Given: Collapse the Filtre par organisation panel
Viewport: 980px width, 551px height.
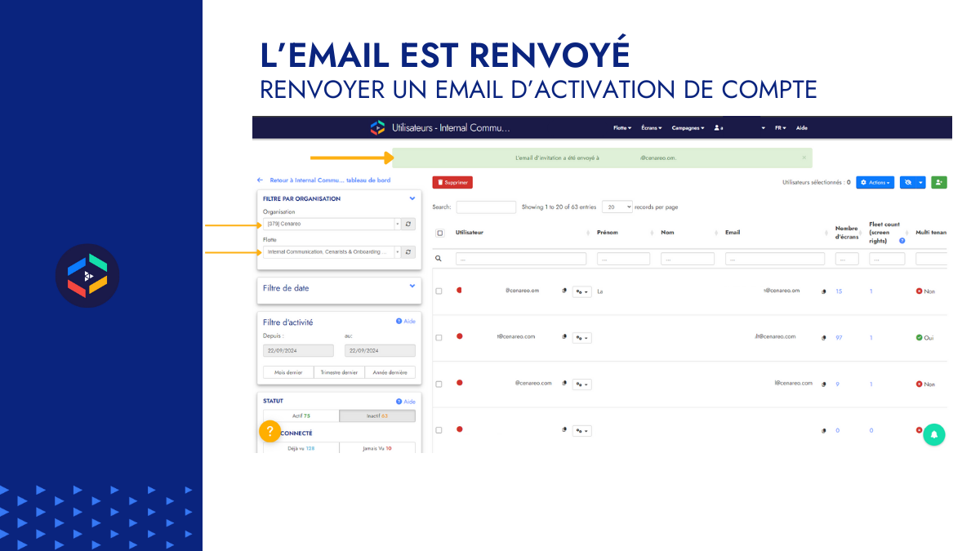Looking at the screenshot, I should click(412, 198).
